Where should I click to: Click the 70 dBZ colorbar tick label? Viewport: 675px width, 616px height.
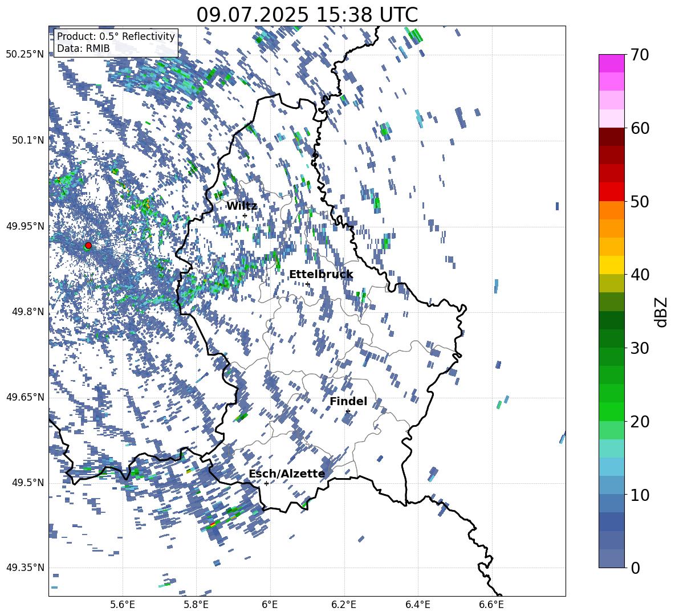[639, 55]
